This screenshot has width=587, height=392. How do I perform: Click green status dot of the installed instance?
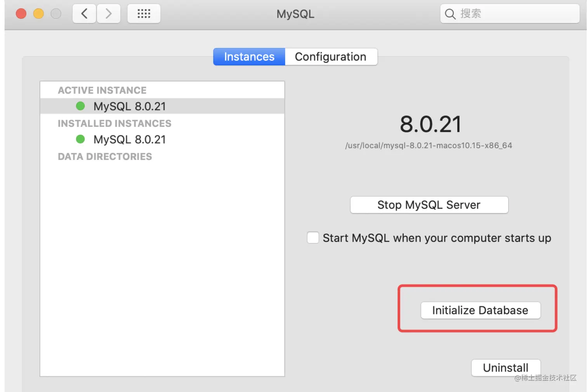(80, 139)
